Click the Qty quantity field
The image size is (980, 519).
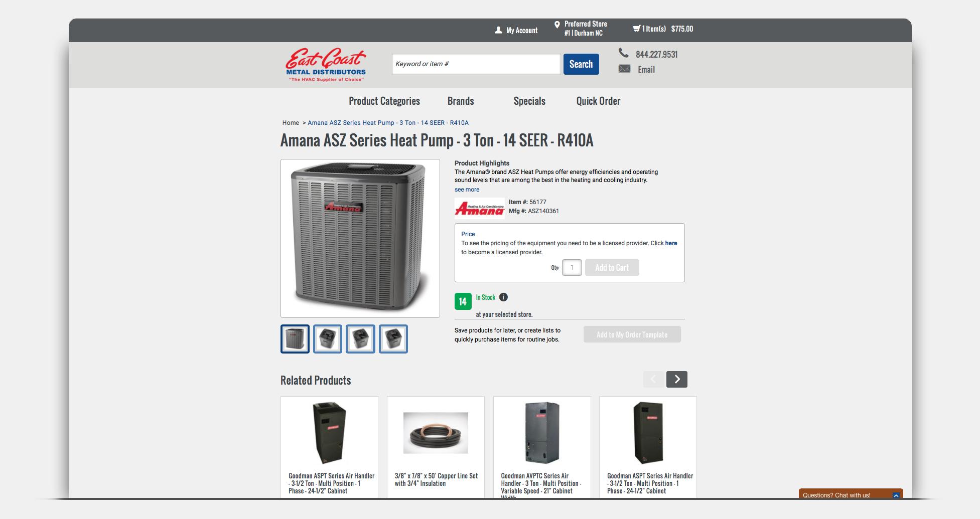coord(572,267)
